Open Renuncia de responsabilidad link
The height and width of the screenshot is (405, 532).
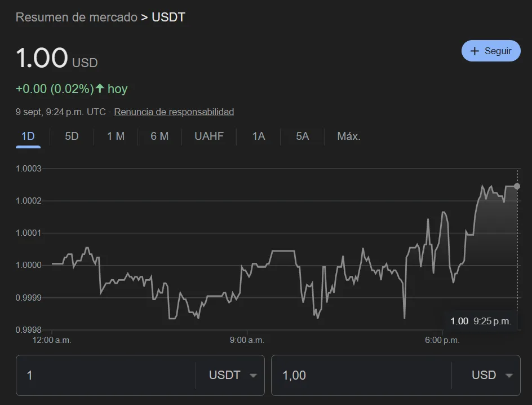tap(174, 112)
